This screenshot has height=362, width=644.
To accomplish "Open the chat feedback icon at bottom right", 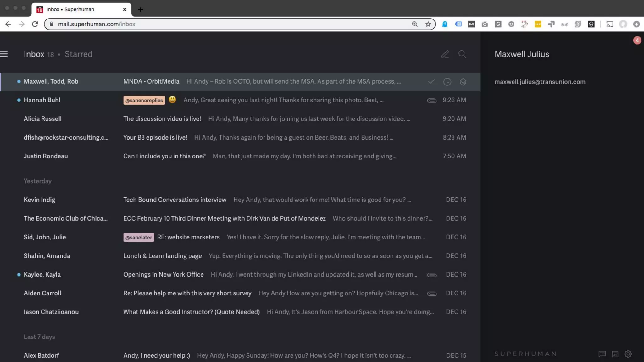I will click(602, 354).
